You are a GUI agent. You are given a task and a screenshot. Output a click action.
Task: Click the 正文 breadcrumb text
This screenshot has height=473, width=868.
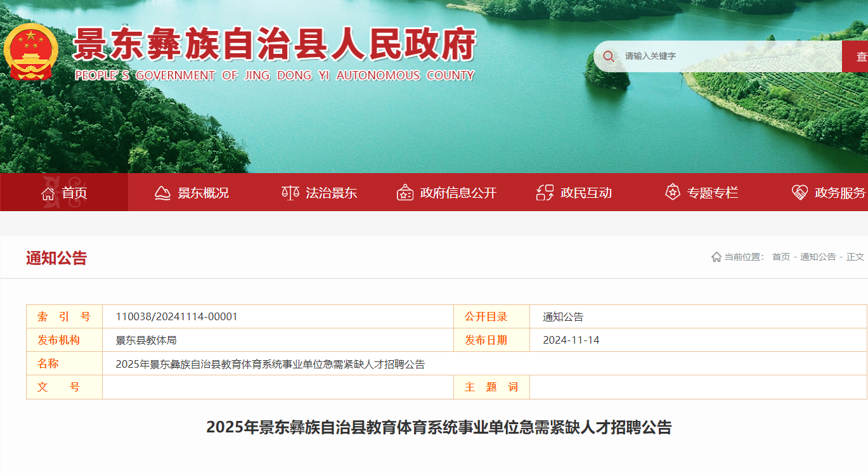tap(855, 257)
